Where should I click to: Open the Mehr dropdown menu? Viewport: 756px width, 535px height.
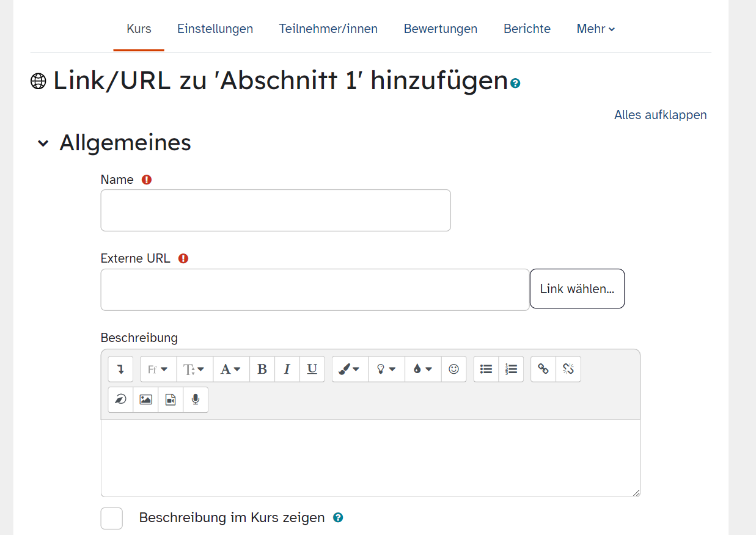click(x=595, y=29)
